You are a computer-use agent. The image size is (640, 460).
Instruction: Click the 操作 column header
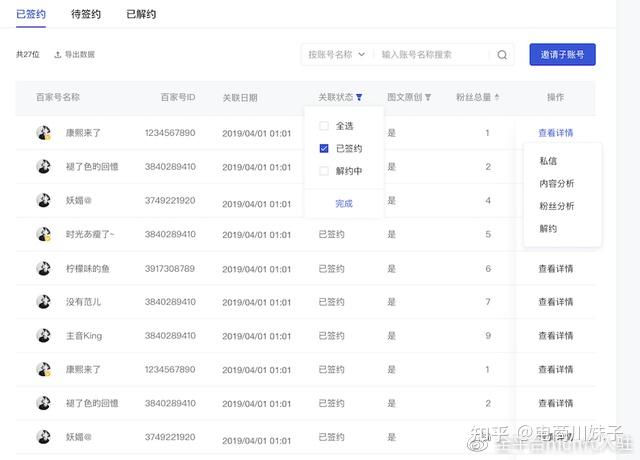(x=555, y=97)
